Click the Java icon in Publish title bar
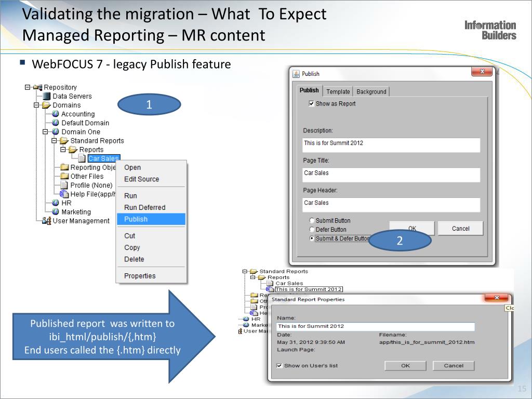The image size is (532, 399). pyautogui.click(x=296, y=74)
